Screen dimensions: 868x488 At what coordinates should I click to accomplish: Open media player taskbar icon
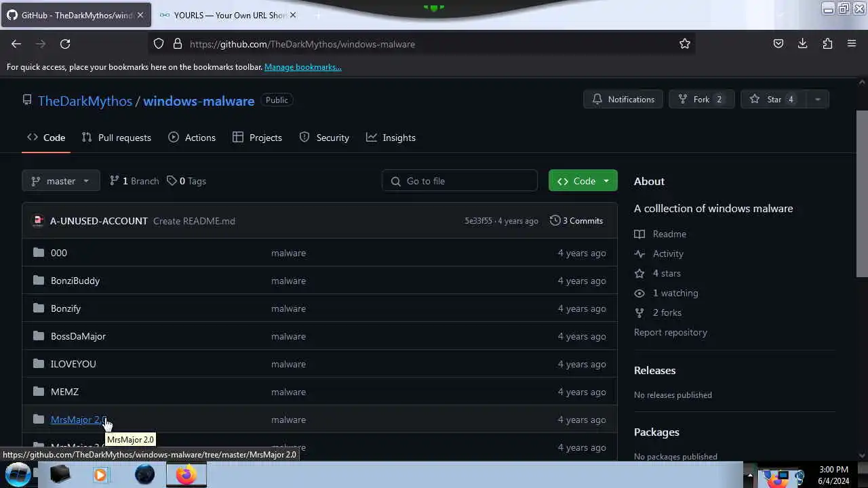pos(100,474)
